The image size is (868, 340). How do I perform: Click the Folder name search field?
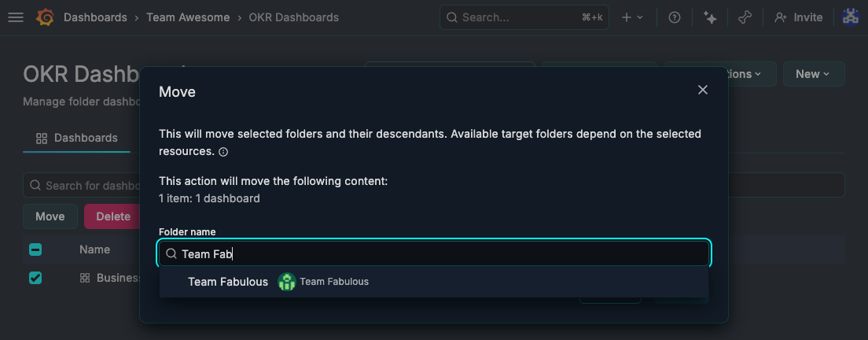(440, 254)
